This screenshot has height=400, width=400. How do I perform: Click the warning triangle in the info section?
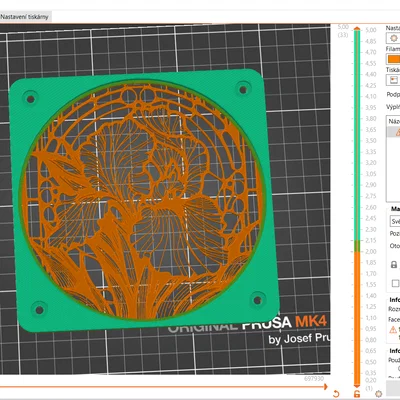393,330
